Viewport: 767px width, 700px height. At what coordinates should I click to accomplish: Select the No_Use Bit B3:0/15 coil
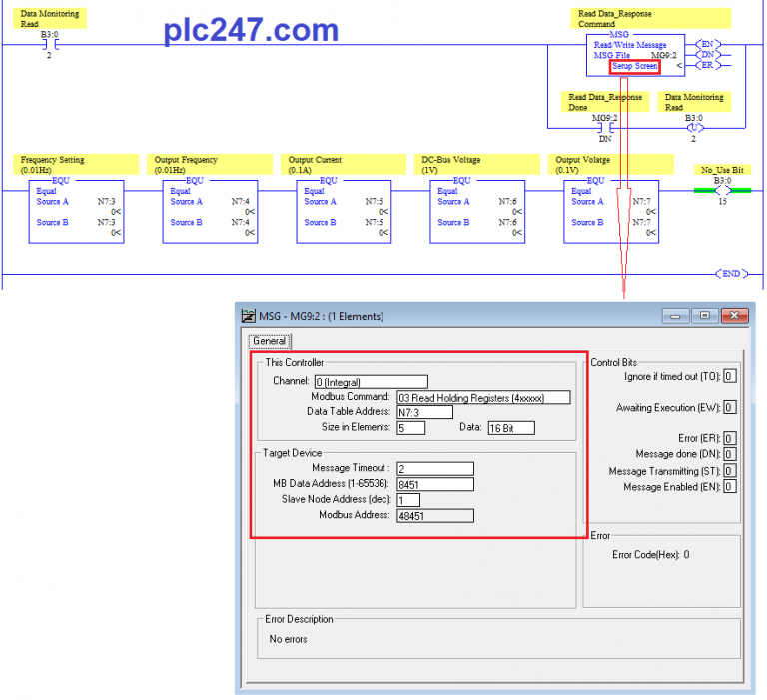pos(722,191)
